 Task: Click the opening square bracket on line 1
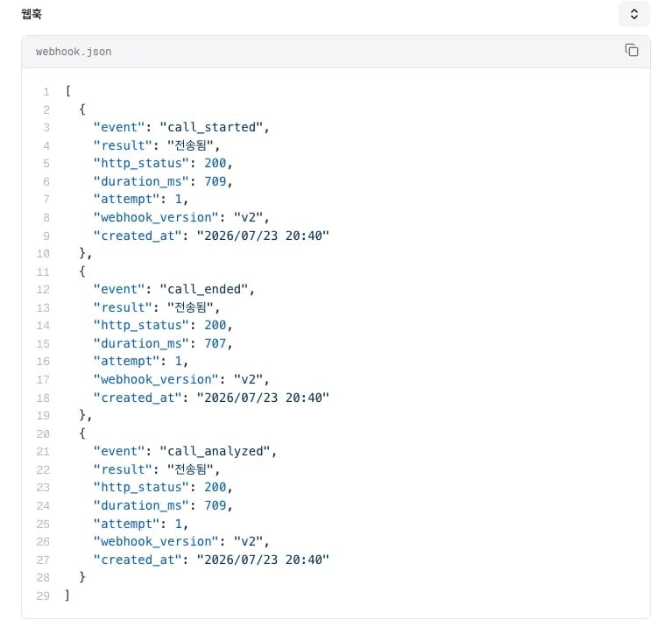[x=67, y=91]
